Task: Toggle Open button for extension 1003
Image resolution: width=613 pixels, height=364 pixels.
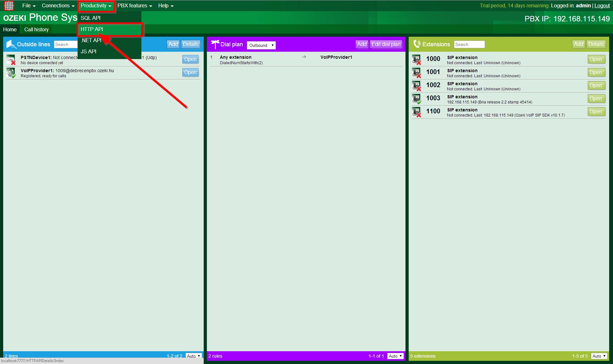Action: 596,98
